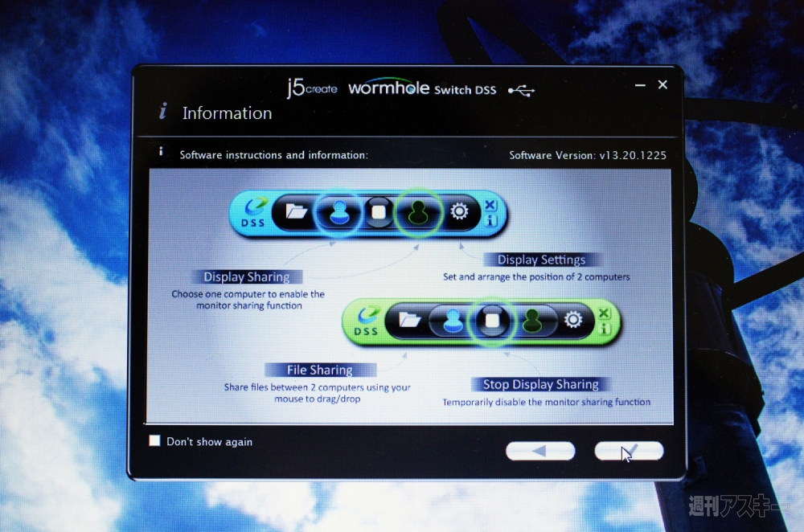Screen dimensions: 804x532
Task: Close the Wormhole Switch DSS dialog
Action: (662, 84)
